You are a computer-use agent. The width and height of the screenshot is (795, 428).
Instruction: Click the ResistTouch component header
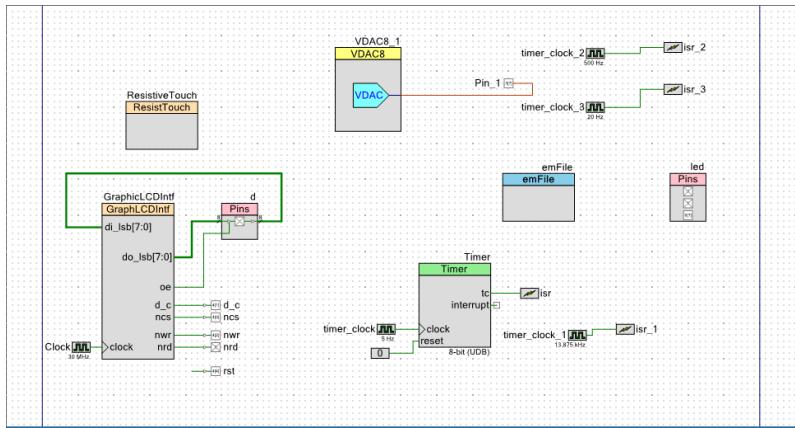[x=161, y=106]
